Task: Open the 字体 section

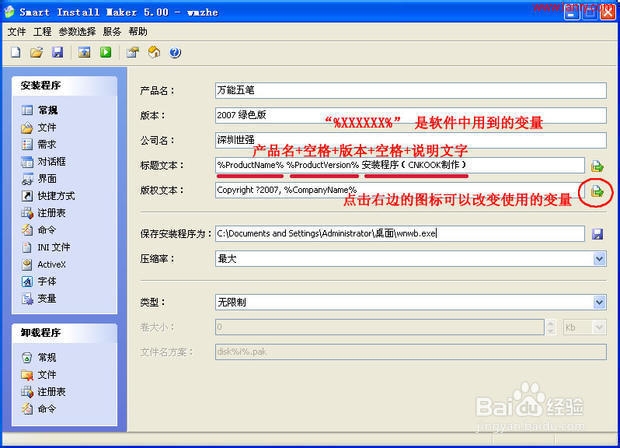Action: click(39, 281)
